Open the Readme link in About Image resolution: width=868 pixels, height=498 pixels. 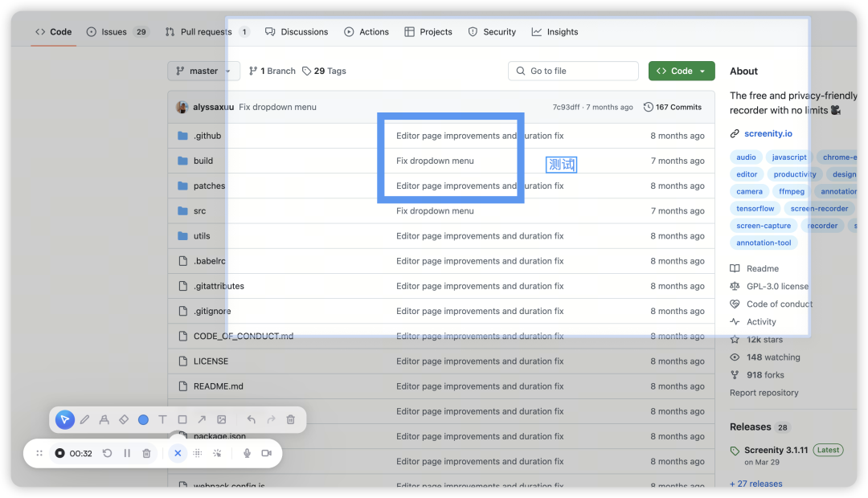click(762, 268)
